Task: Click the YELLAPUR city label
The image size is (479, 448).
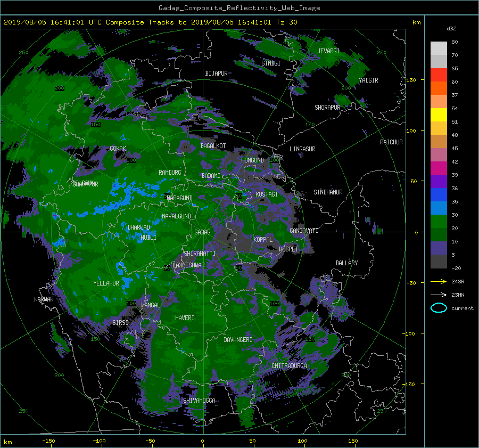Action: point(106,283)
